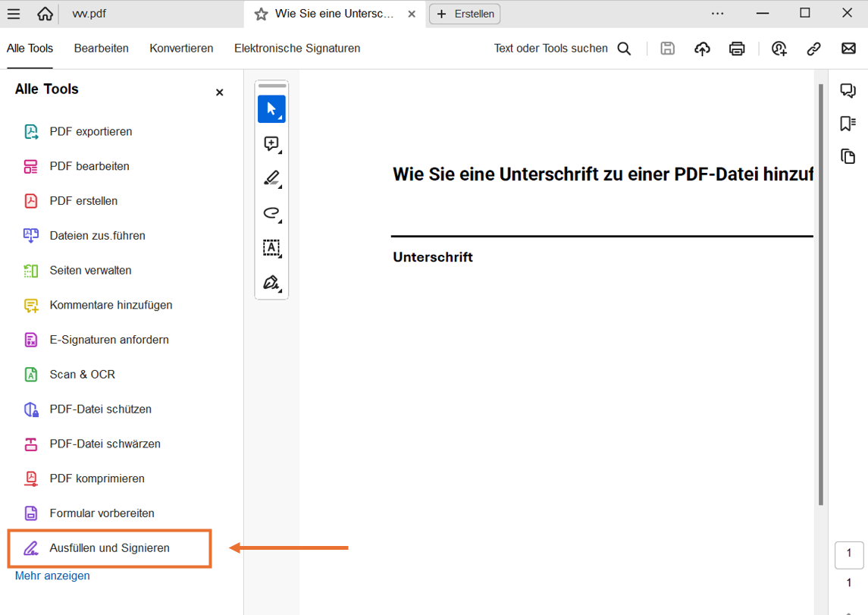Click the add people sharing icon

click(779, 48)
